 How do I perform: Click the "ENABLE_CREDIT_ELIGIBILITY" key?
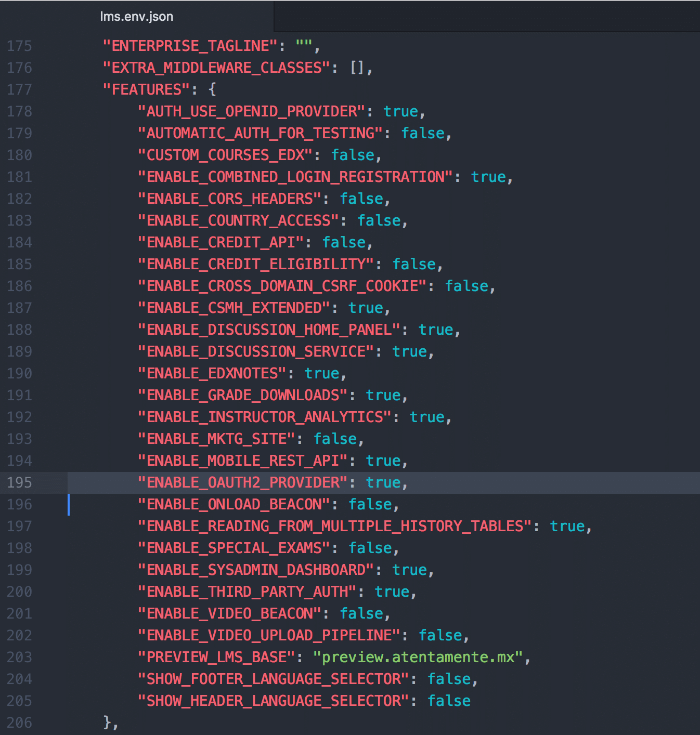tap(256, 264)
